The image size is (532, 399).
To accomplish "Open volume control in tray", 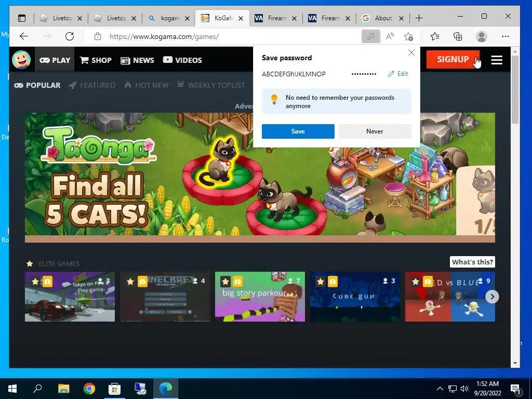I will (464, 389).
